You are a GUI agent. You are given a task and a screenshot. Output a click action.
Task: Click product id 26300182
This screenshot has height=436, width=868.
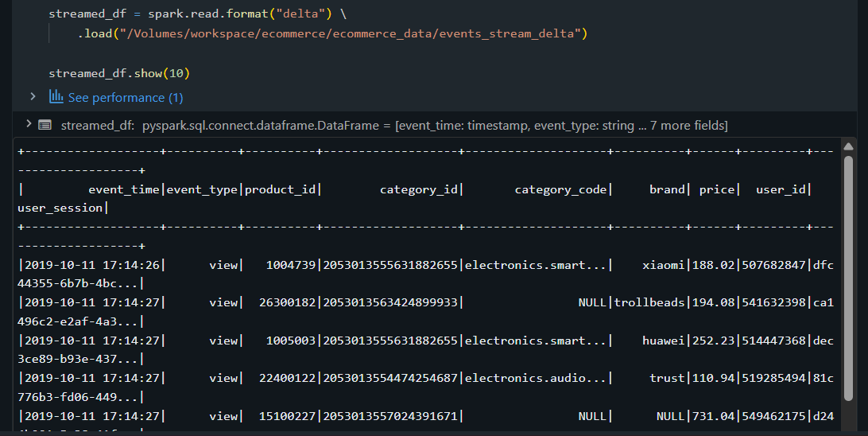point(287,302)
